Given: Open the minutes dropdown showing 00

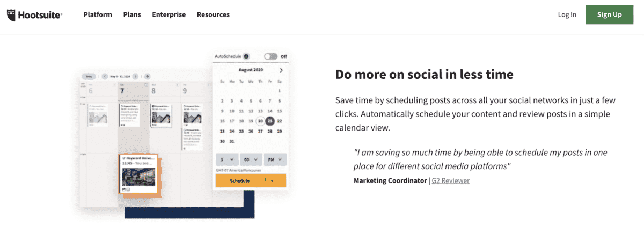Looking at the screenshot, I should [x=251, y=160].
